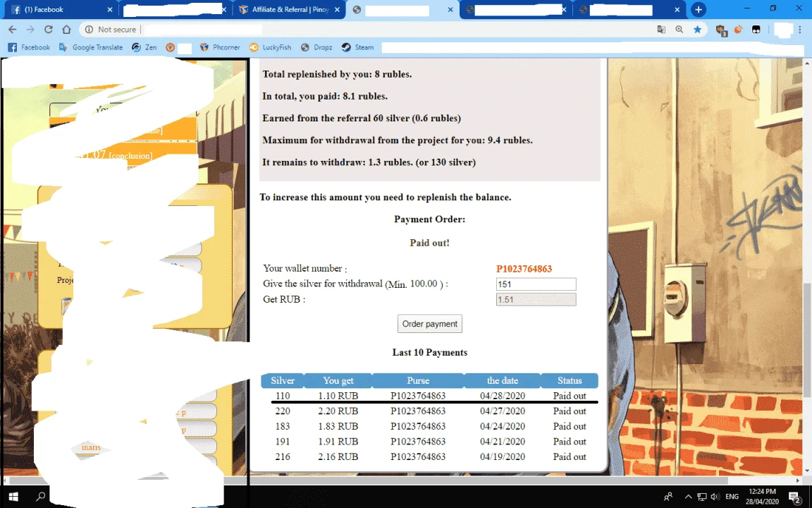
Task: Switch to the (1) Facebook tab
Action: (59, 10)
